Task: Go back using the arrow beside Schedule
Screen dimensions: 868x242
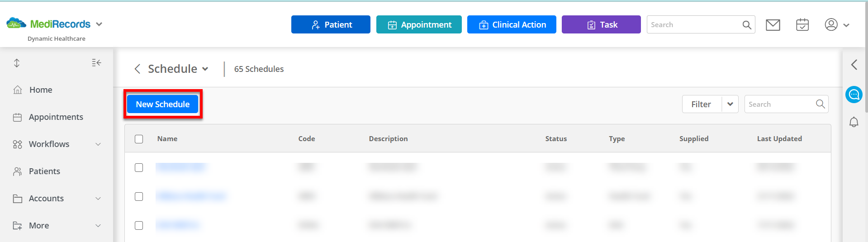Action: point(138,69)
